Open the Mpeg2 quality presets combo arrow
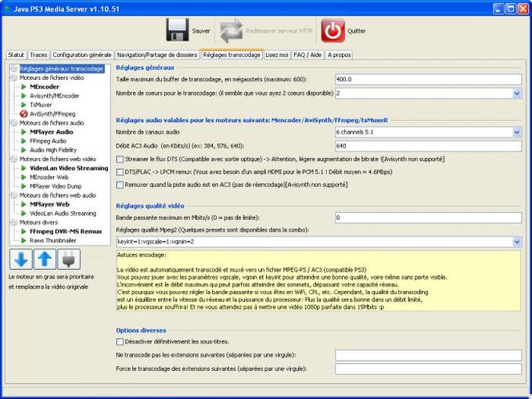Image resolution: width=532 pixels, height=399 pixels. (x=516, y=242)
